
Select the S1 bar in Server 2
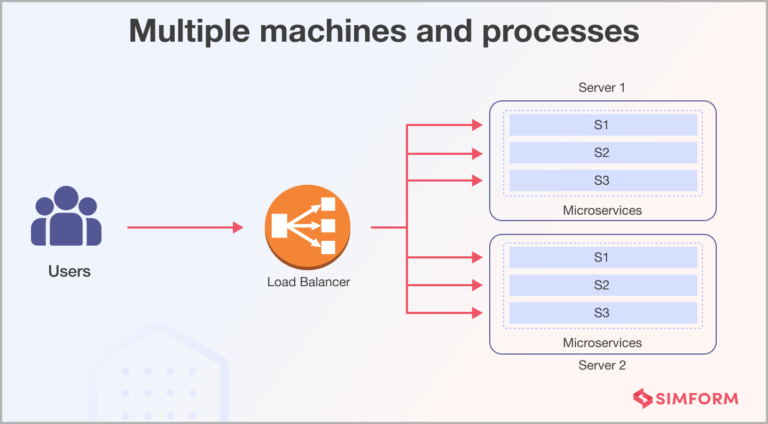(x=602, y=258)
